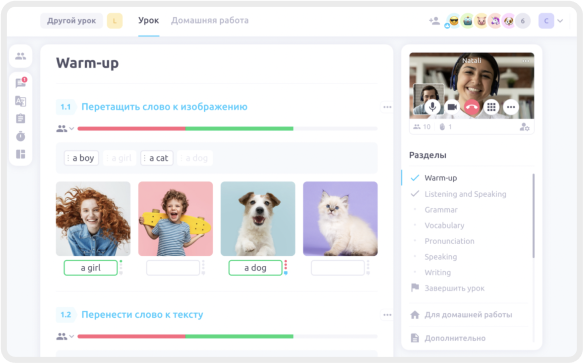Viewport: 583px width, 363px height.
Task: Click the red-haired girl image
Action: pos(93,219)
